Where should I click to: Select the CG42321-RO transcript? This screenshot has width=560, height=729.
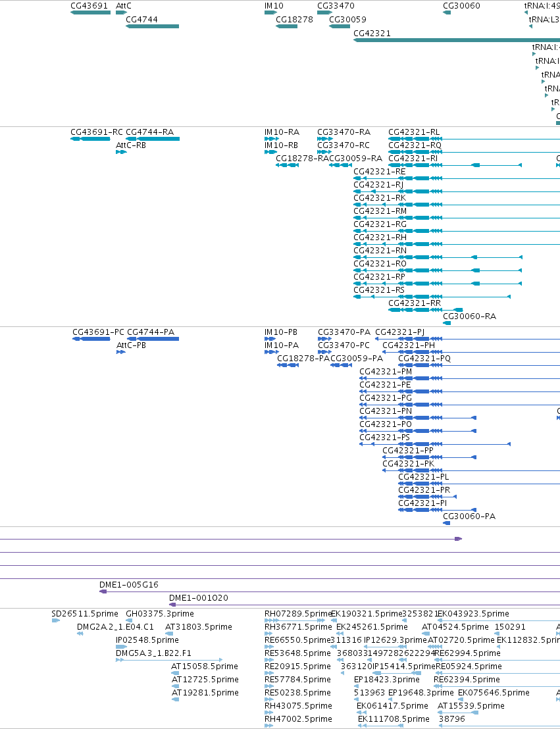pyautogui.click(x=380, y=264)
